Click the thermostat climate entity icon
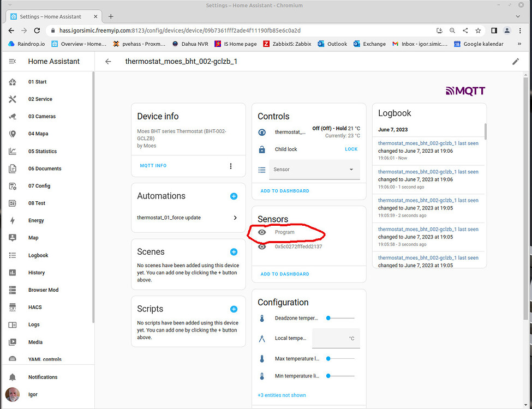The height and width of the screenshot is (409, 532). tap(262, 132)
